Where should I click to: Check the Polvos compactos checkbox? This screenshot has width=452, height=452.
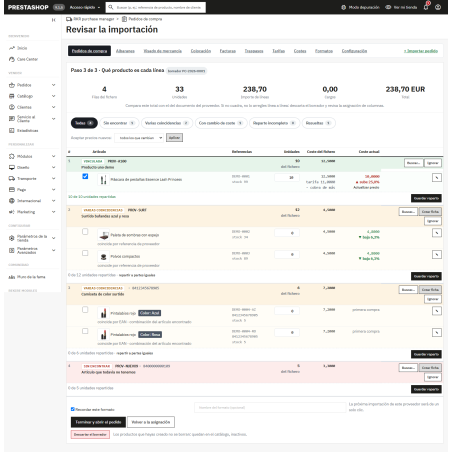click(x=85, y=253)
